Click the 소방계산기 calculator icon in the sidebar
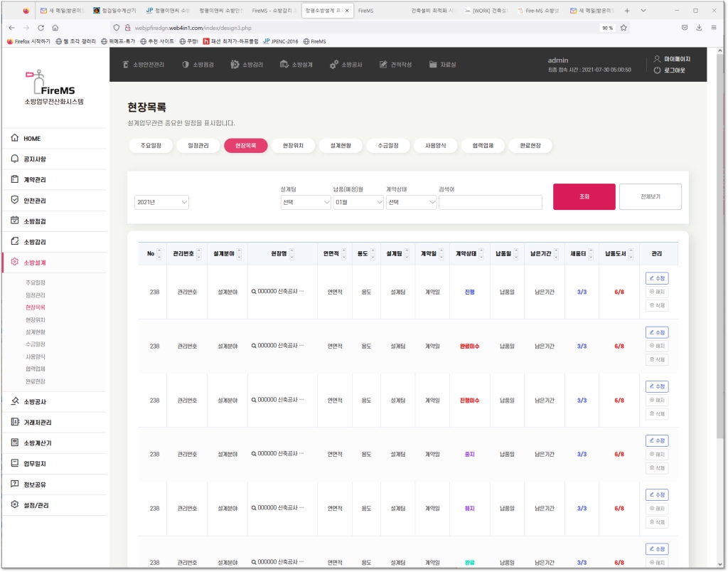 (15, 443)
